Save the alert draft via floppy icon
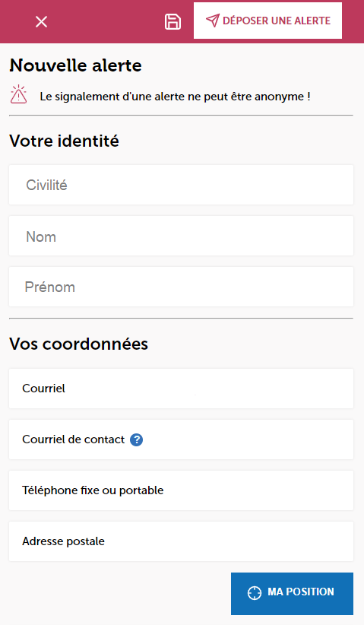This screenshot has height=625, width=364. click(173, 21)
